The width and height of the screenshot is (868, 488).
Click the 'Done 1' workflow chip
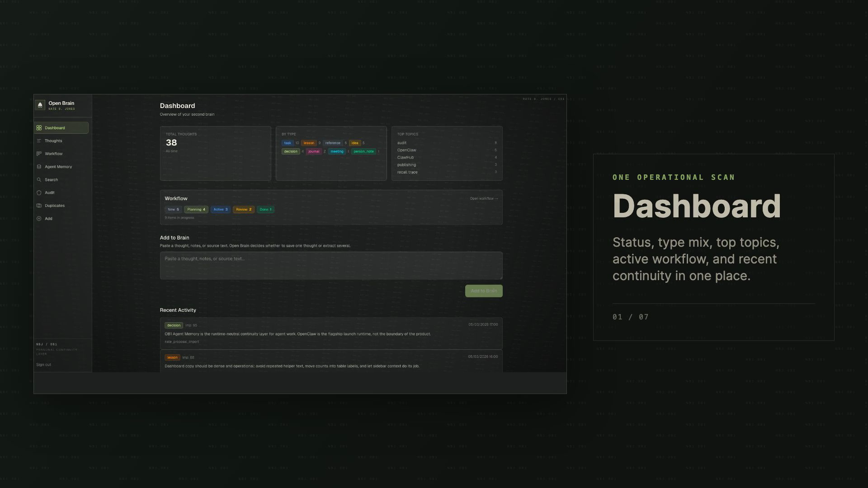coord(265,210)
